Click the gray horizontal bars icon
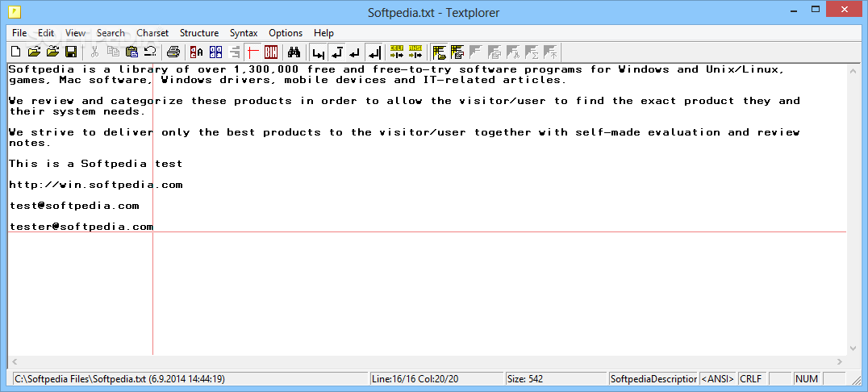 click(x=234, y=52)
